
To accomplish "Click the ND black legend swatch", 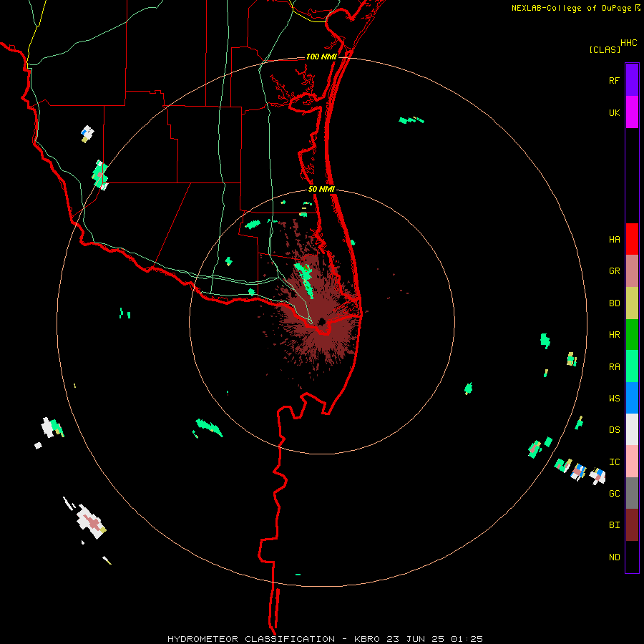I will point(632,557).
